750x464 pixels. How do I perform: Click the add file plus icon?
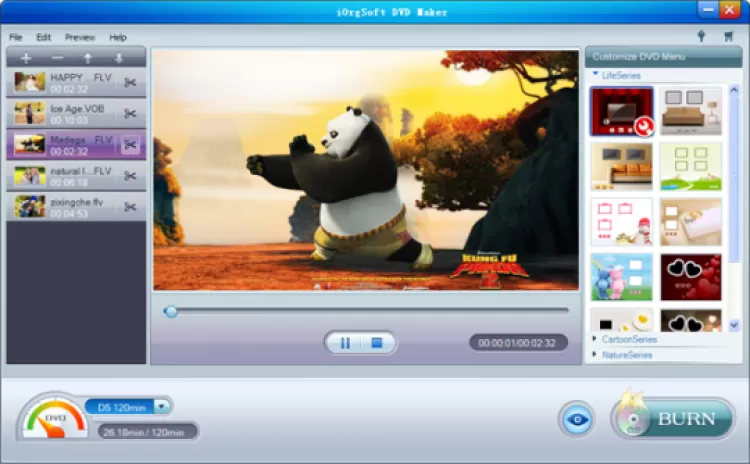[26, 58]
